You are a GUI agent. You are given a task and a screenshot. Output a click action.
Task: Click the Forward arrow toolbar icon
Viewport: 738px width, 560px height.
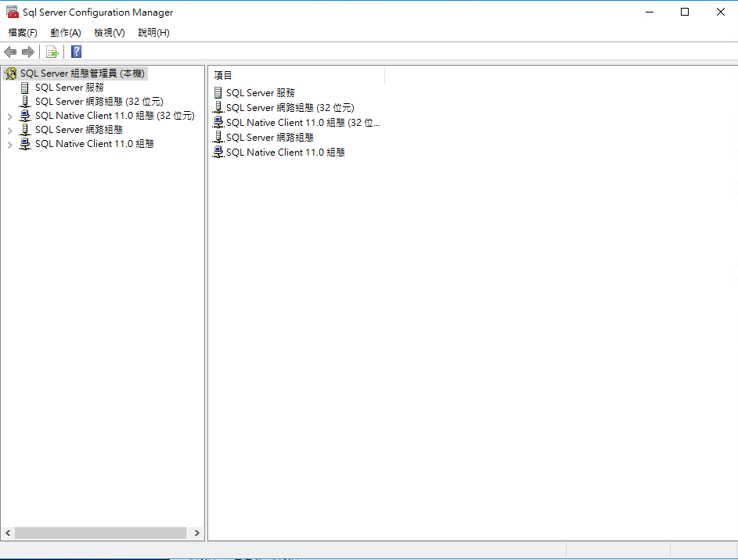28,52
